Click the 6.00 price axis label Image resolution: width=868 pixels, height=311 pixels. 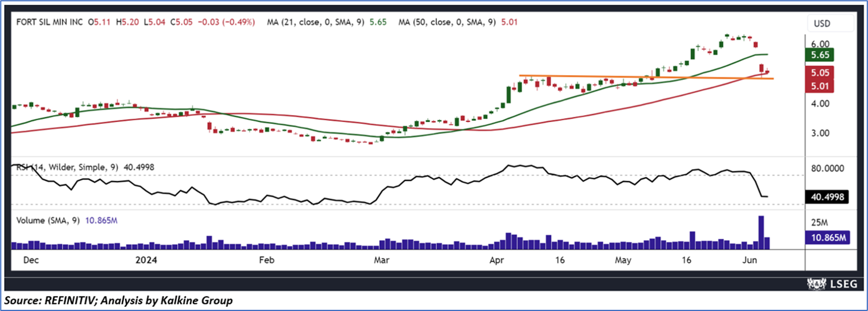(821, 43)
